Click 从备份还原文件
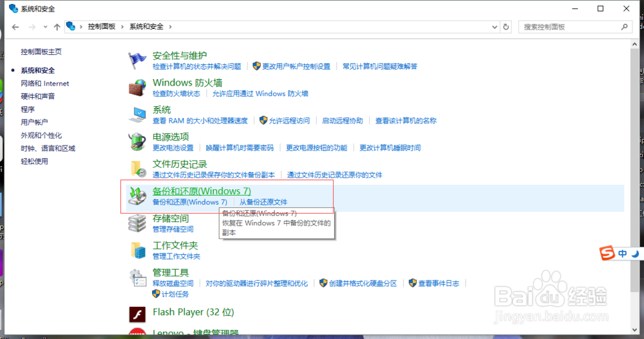The height and width of the screenshot is (339, 644). 263,202
